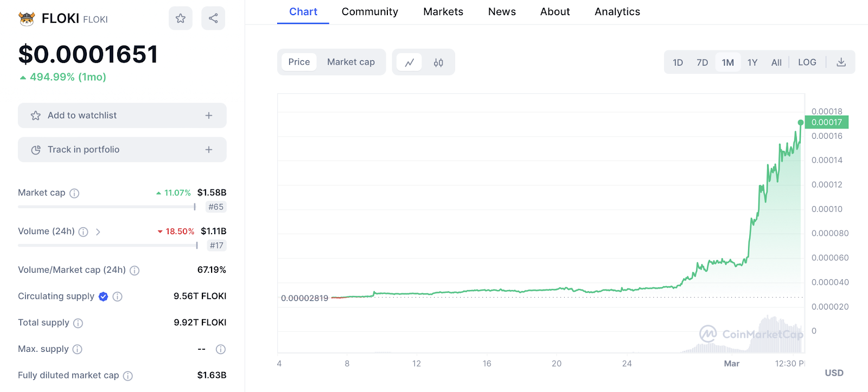The width and height of the screenshot is (868, 392).
Task: Click the $1.63B fully diluted value
Action: click(212, 375)
